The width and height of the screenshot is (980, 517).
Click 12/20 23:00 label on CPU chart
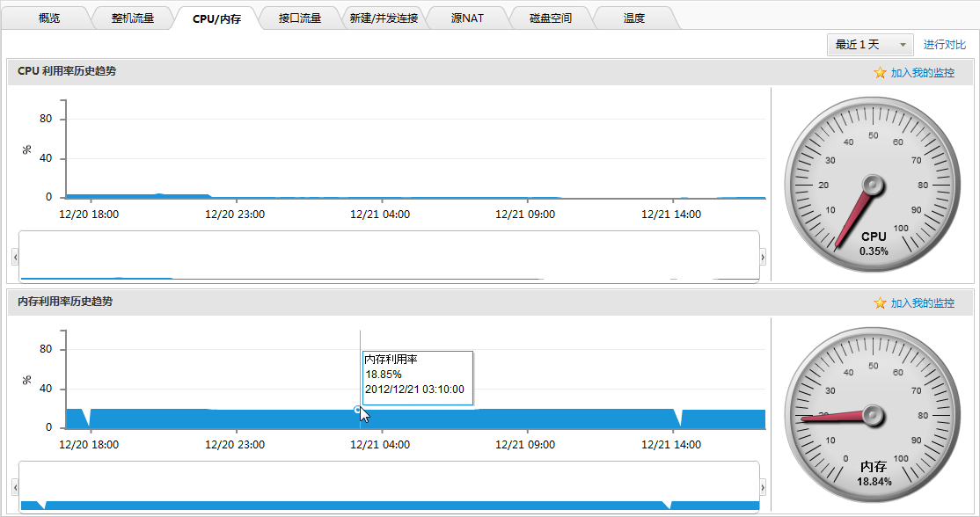point(235,215)
